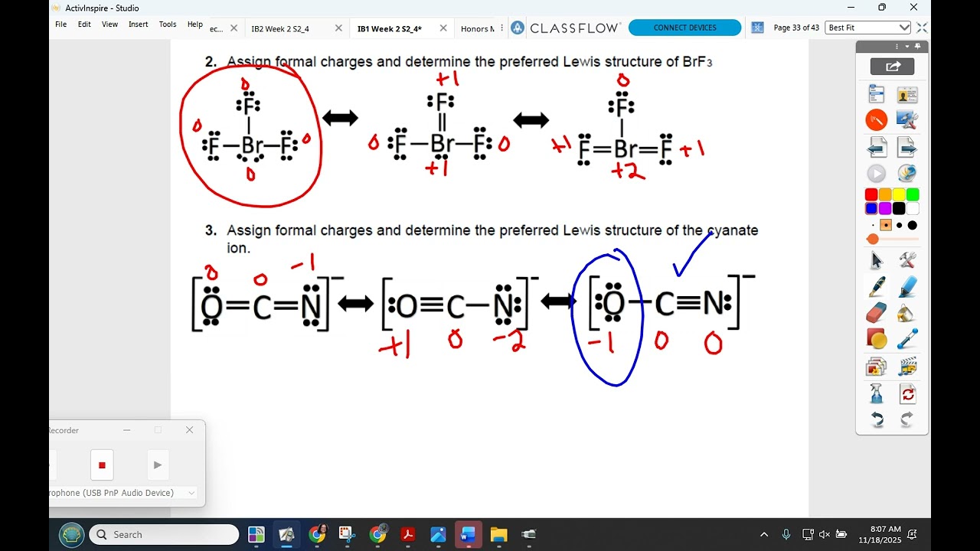Select the Pen tool

coord(877,287)
